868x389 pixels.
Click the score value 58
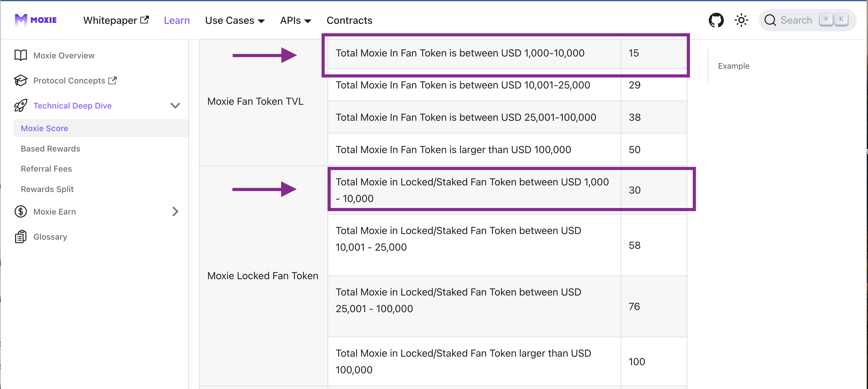[x=634, y=245]
